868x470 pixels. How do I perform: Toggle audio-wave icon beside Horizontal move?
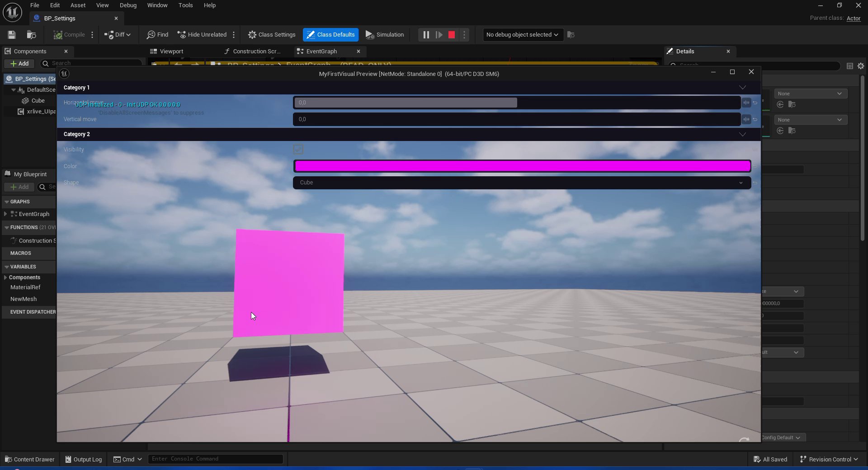[746, 103]
